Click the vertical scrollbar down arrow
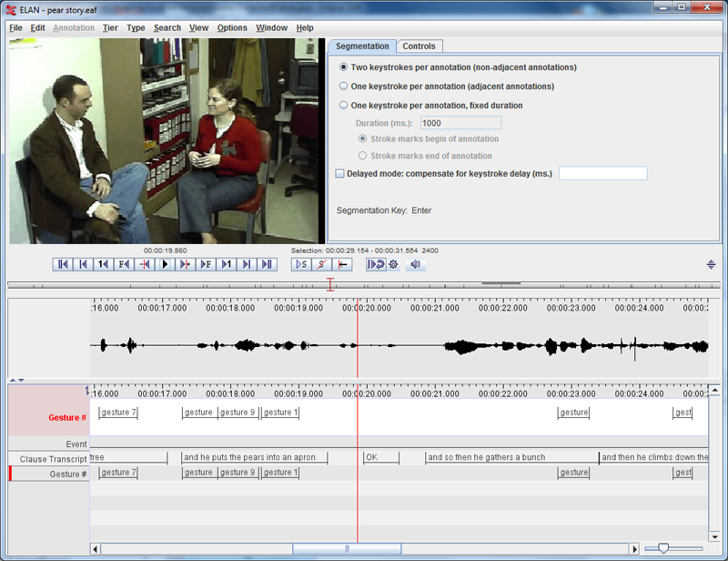Viewport: 728px width, 561px height. (714, 537)
